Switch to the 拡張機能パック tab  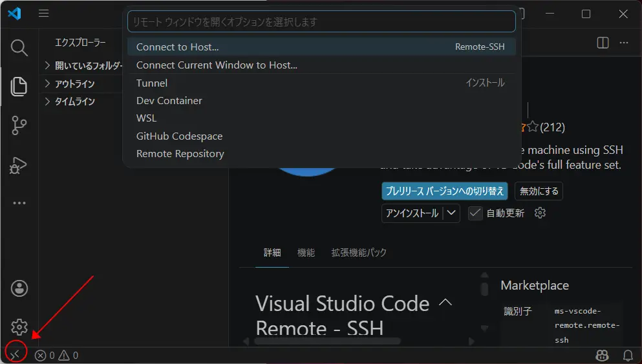click(359, 253)
